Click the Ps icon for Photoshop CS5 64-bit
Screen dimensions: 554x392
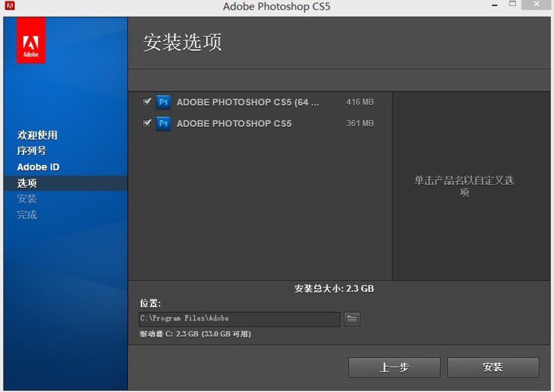(163, 102)
